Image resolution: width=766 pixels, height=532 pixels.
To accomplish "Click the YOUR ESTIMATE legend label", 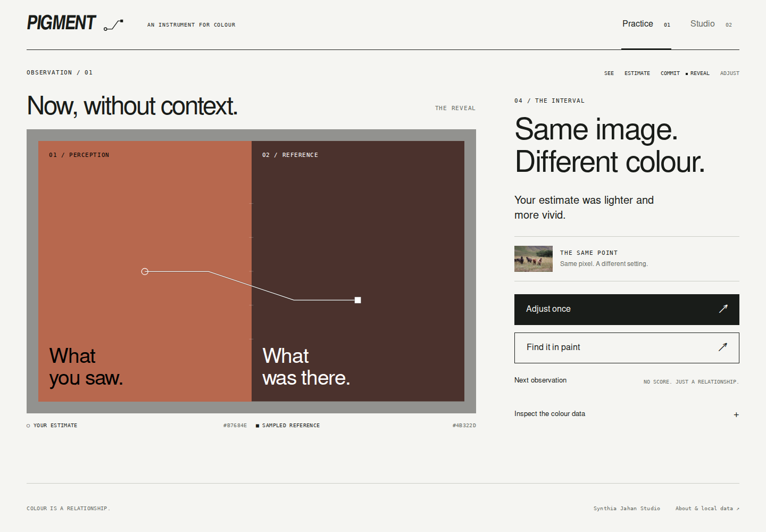I will tap(55, 426).
